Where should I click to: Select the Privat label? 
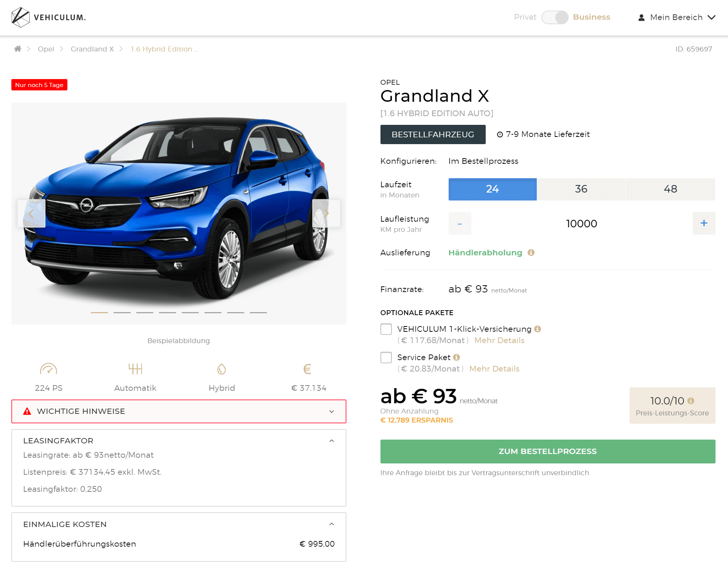click(525, 17)
